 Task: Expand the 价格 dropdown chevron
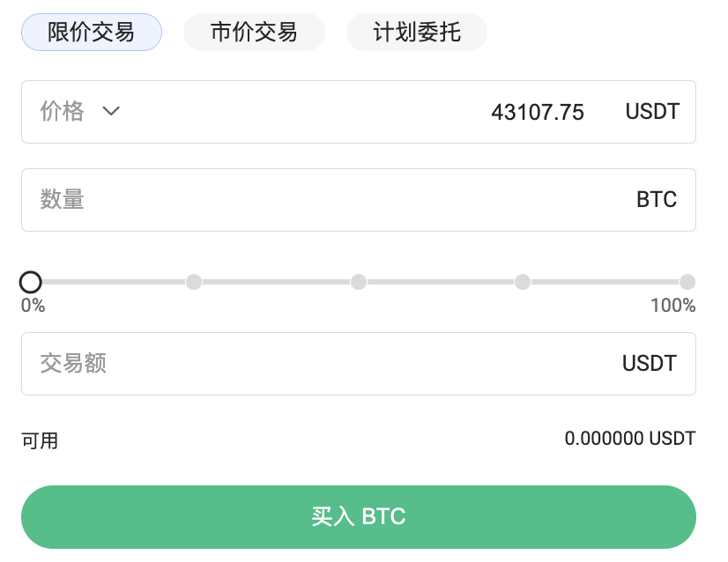tap(111, 111)
